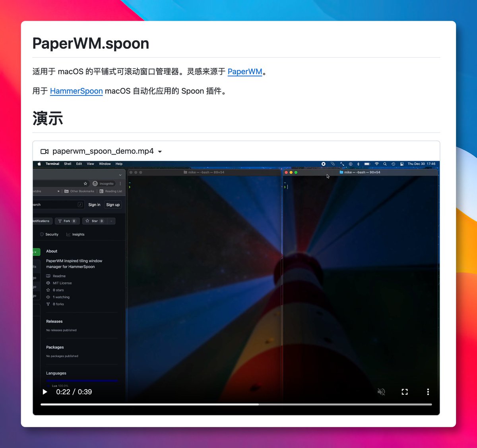Image resolution: width=477 pixels, height=448 pixels.
Task: Unmute the video audio
Action: [x=381, y=392]
